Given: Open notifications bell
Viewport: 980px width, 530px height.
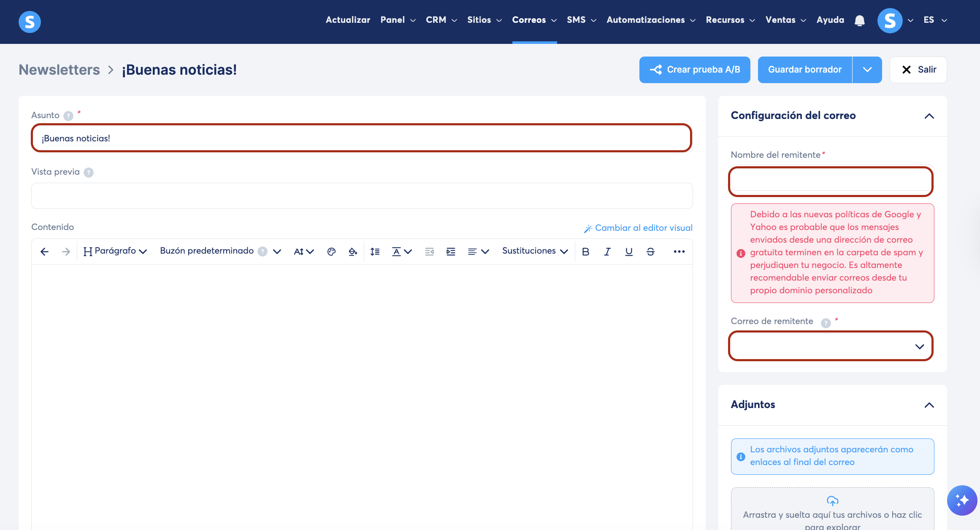Looking at the screenshot, I should pyautogui.click(x=859, y=20).
